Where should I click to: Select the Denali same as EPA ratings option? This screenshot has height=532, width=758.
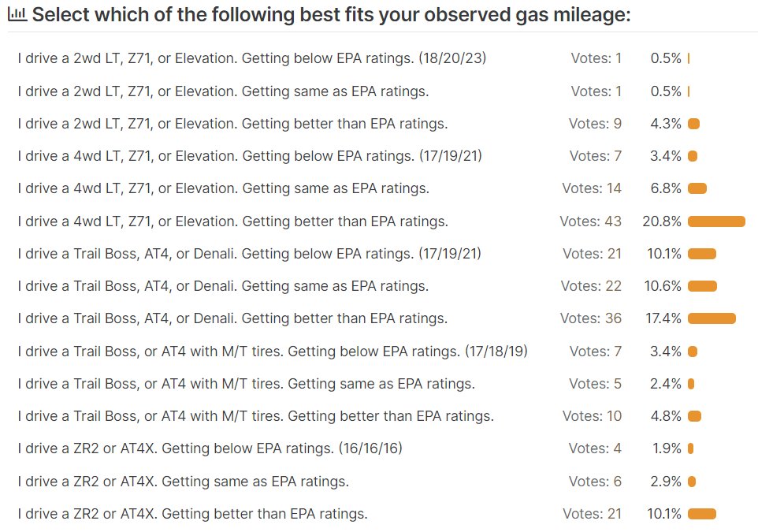pos(223,286)
